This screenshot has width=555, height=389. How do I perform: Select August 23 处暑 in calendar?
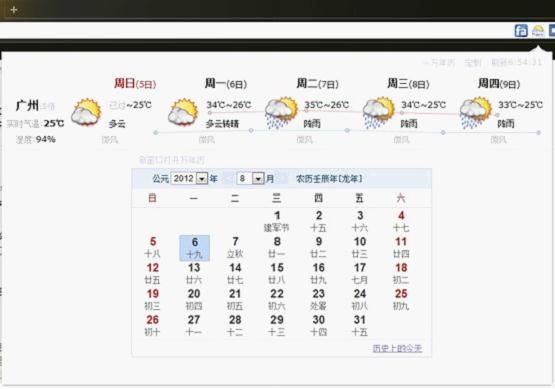[319, 299]
